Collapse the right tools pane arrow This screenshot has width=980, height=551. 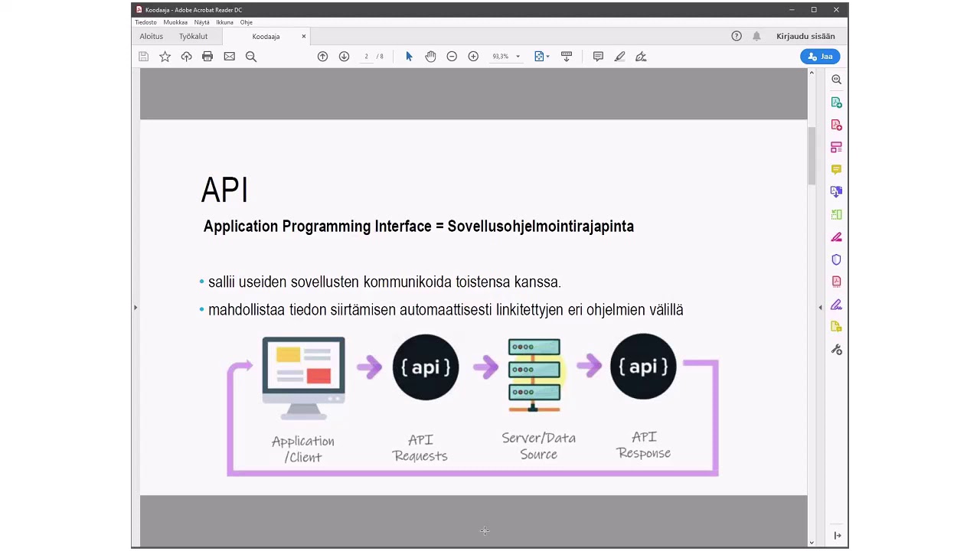tap(820, 308)
